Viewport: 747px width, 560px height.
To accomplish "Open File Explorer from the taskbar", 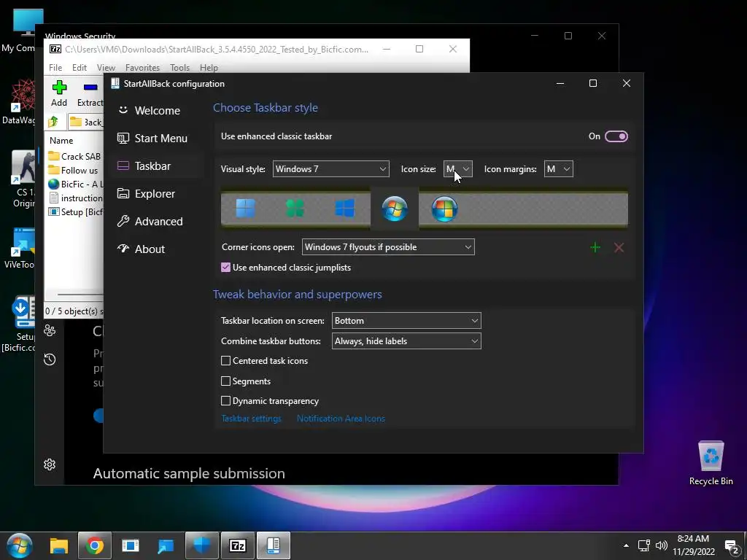I will (x=59, y=545).
